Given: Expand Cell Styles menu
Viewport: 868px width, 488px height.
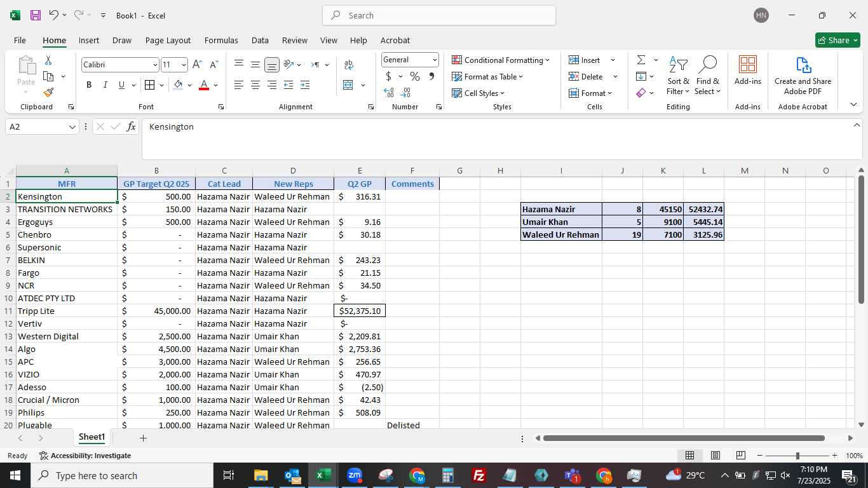Looking at the screenshot, I should pos(478,93).
